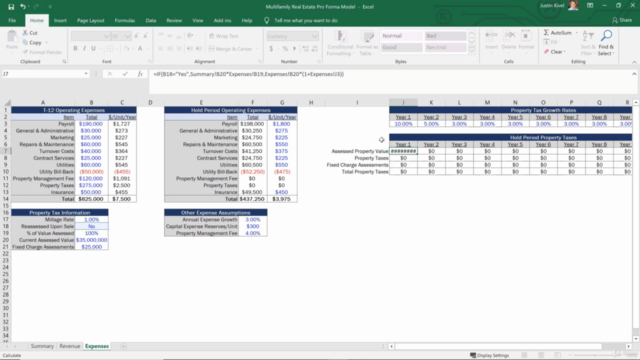
Task: Click the AutoSum sigma icon
Action: tap(546, 33)
